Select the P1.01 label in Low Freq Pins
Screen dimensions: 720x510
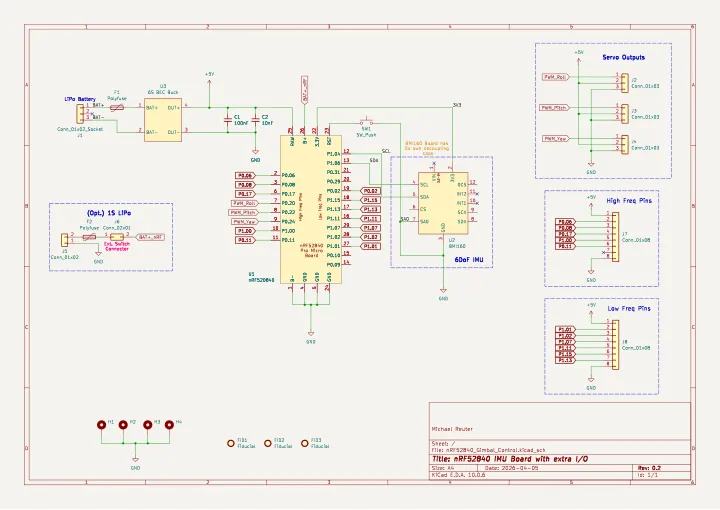(565, 330)
